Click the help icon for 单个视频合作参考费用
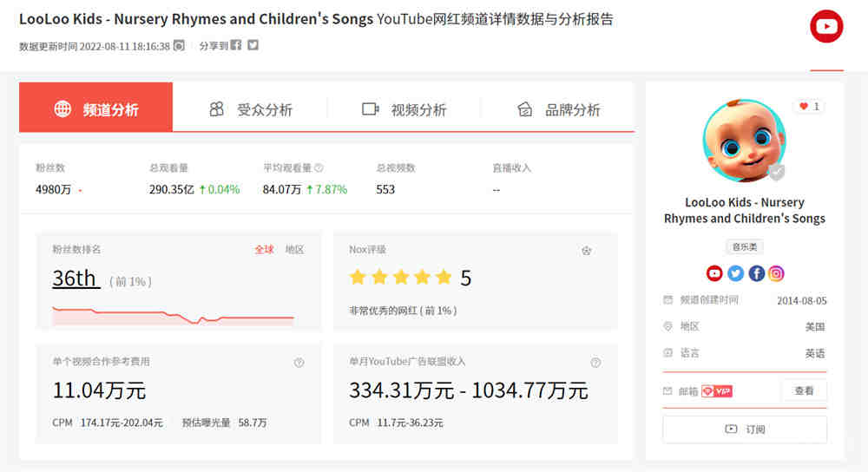 (x=299, y=363)
